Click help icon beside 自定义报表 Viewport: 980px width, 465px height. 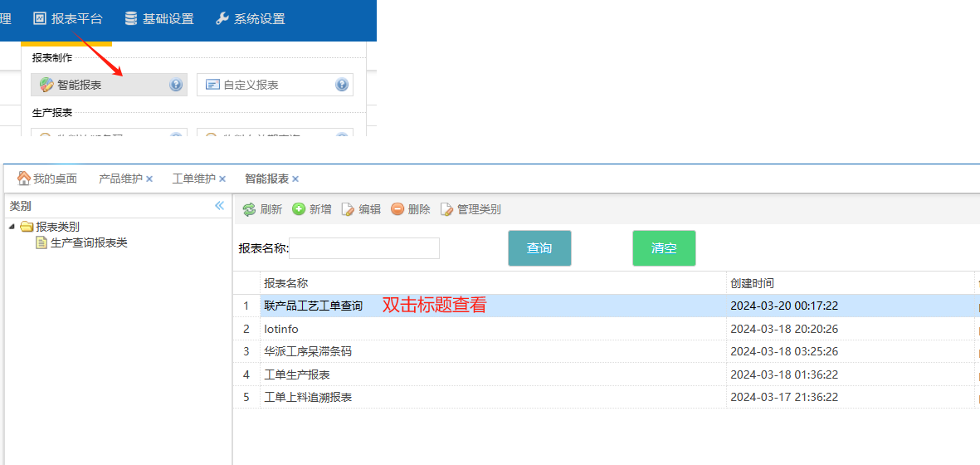342,85
